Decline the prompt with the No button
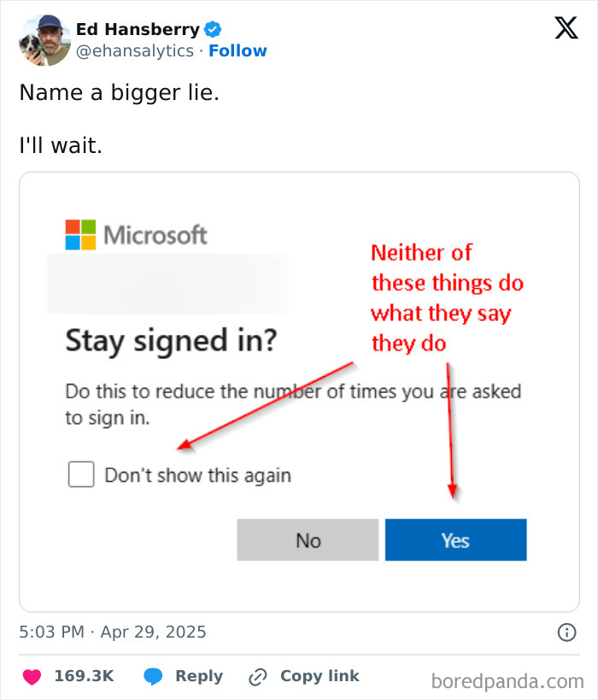The width and height of the screenshot is (598, 700). (308, 539)
